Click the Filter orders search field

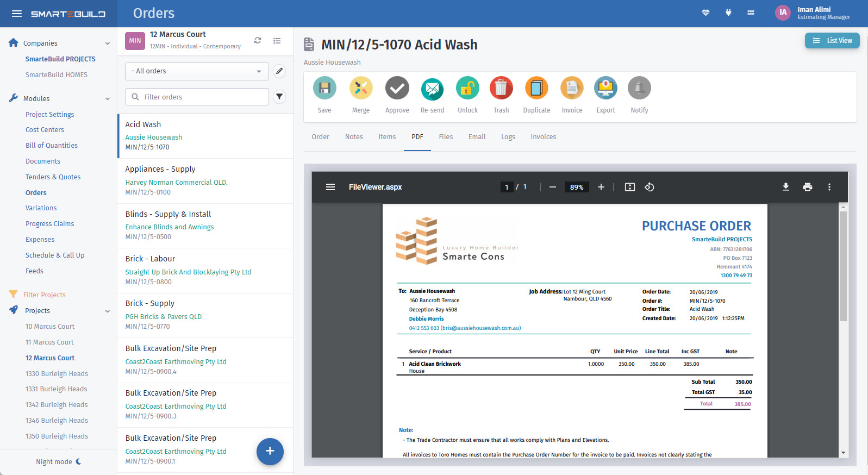197,97
